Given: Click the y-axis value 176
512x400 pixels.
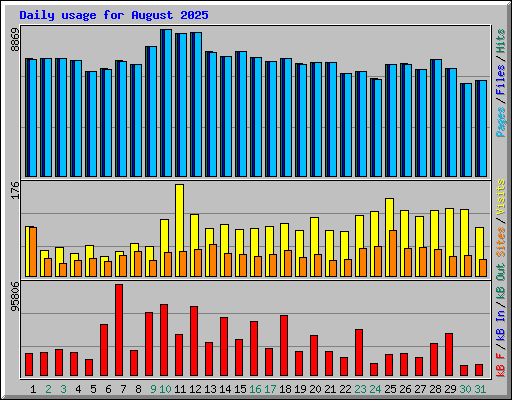Looking at the screenshot, I should point(15,190).
